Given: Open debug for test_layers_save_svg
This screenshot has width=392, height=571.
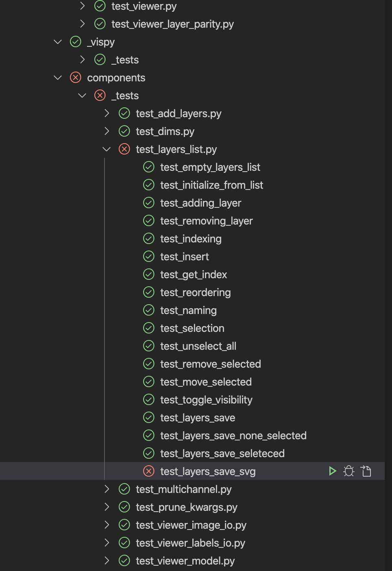Looking at the screenshot, I should (x=349, y=471).
